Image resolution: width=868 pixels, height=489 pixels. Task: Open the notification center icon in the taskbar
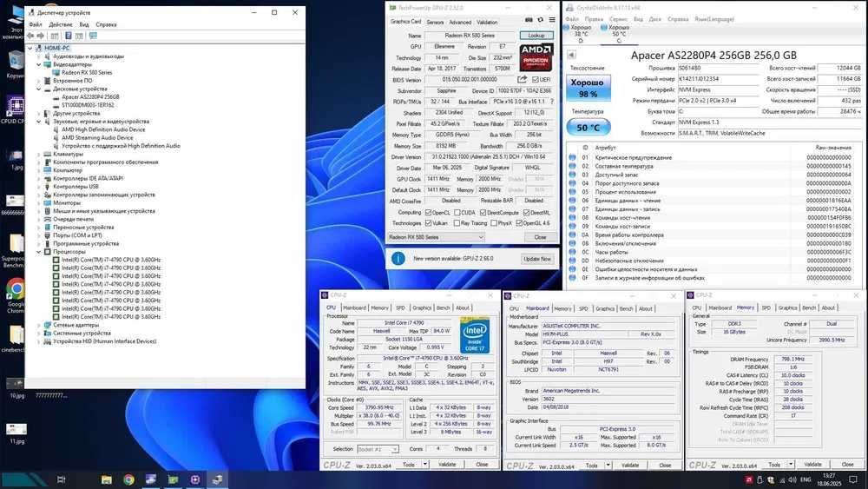pos(853,479)
